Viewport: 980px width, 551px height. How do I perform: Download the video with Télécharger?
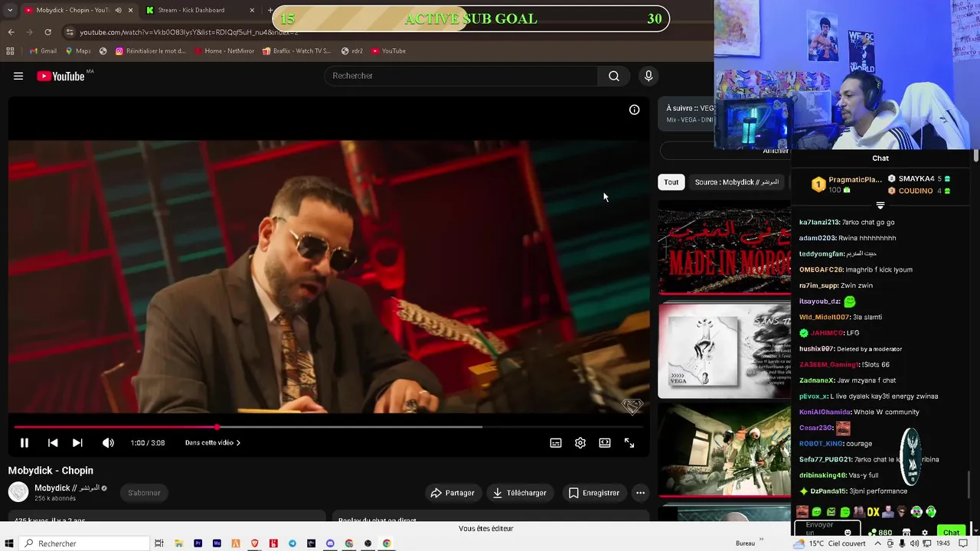[x=520, y=493]
